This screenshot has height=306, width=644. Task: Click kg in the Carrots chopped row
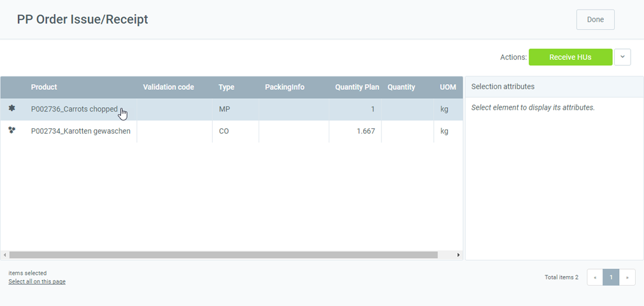444,110
